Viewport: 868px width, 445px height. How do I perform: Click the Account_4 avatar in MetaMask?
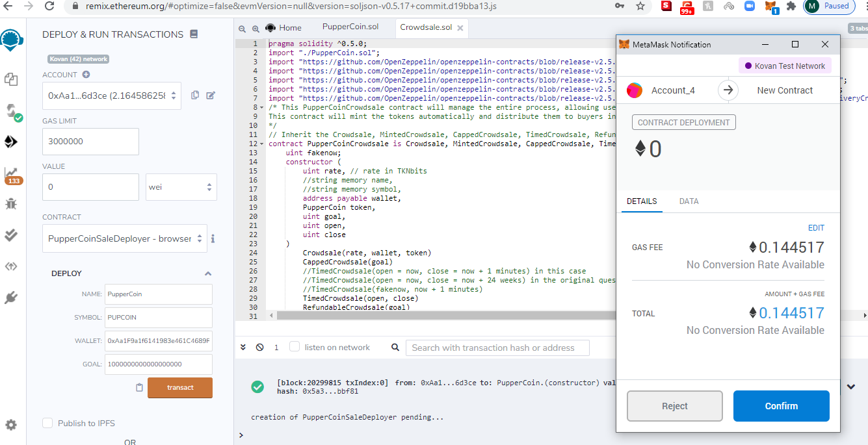pos(635,90)
